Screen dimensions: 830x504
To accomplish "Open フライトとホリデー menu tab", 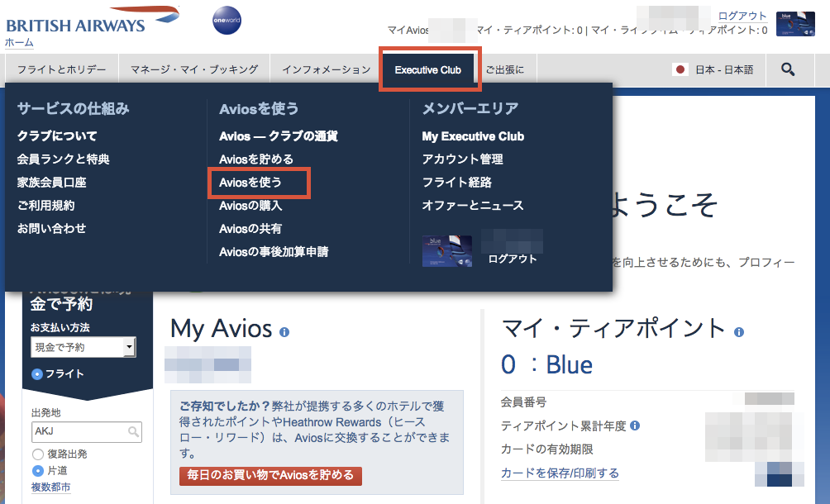I will click(61, 69).
